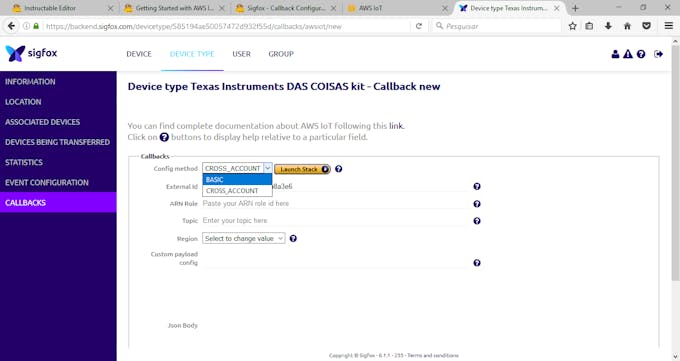Image resolution: width=680 pixels, height=361 pixels.
Task: Show help for the ARN Role field
Action: [x=477, y=203]
